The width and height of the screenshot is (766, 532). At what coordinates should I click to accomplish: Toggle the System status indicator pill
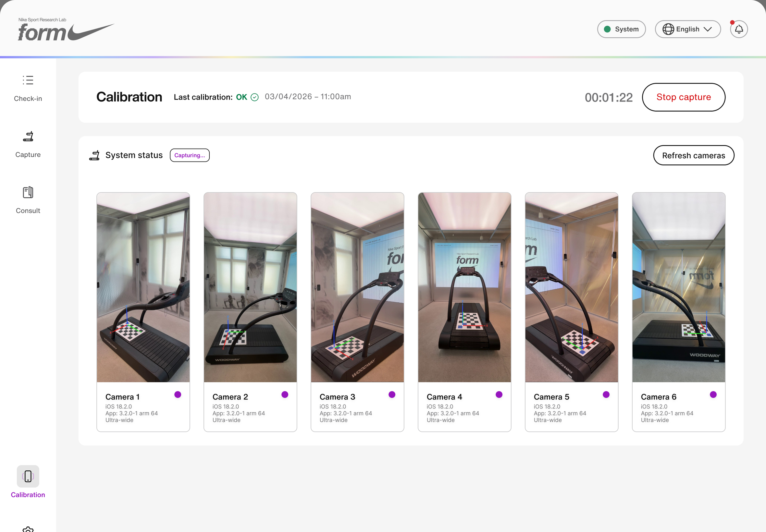point(621,29)
